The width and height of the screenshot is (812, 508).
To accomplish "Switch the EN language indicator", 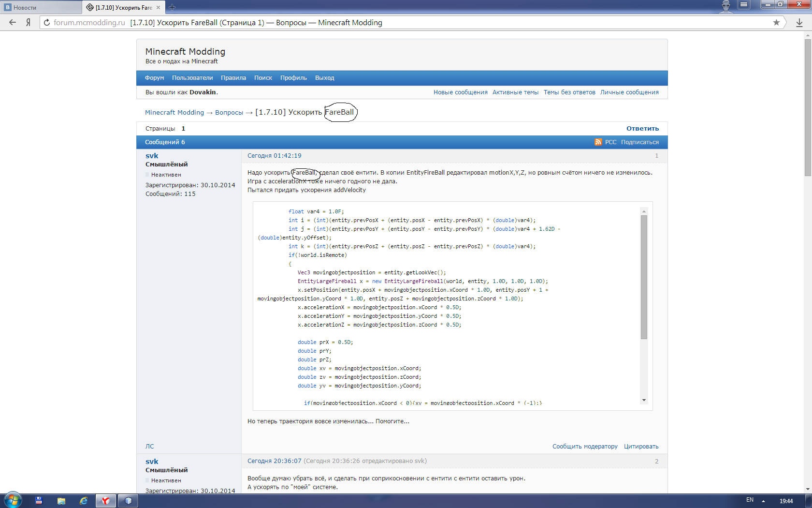I will [x=750, y=500].
